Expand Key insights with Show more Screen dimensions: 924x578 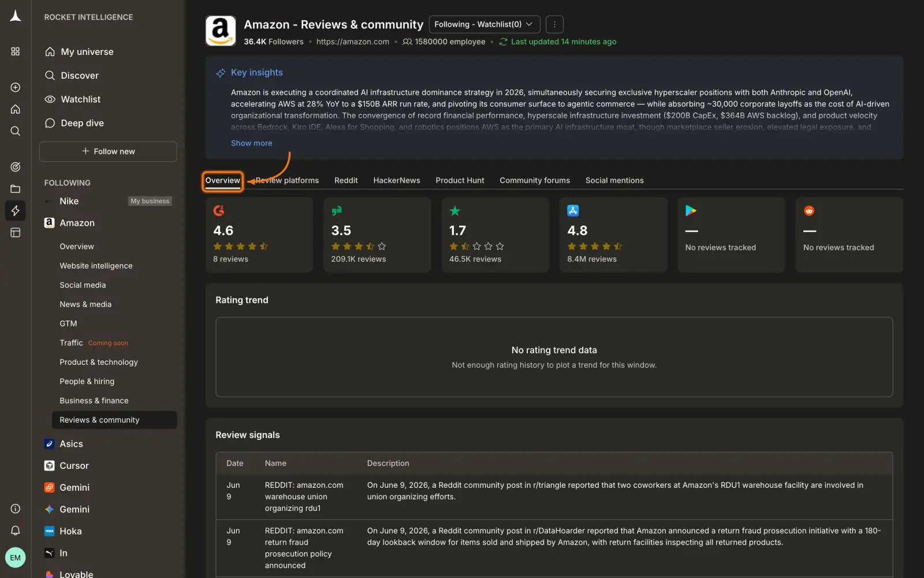(251, 143)
